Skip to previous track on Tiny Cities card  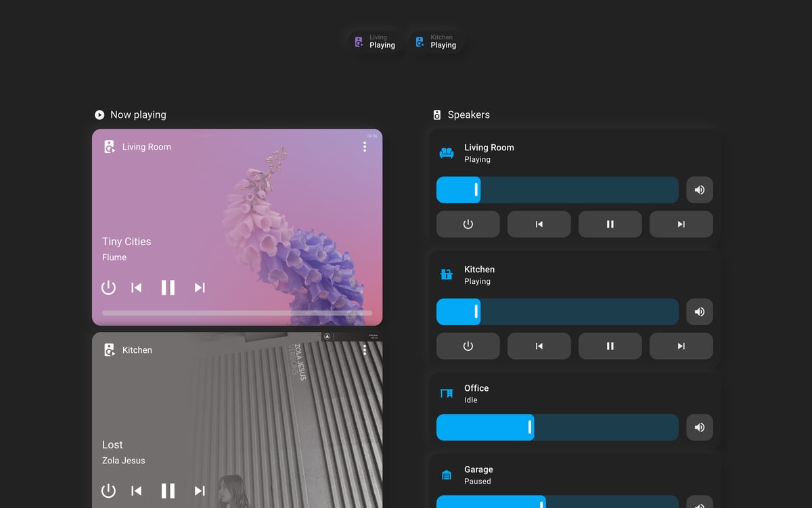coord(137,288)
